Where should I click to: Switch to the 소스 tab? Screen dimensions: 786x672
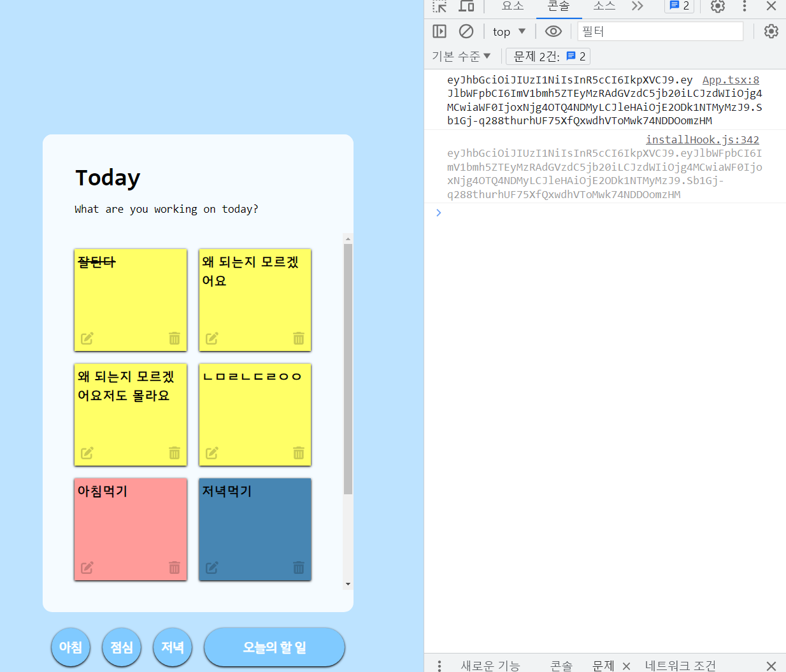(604, 6)
